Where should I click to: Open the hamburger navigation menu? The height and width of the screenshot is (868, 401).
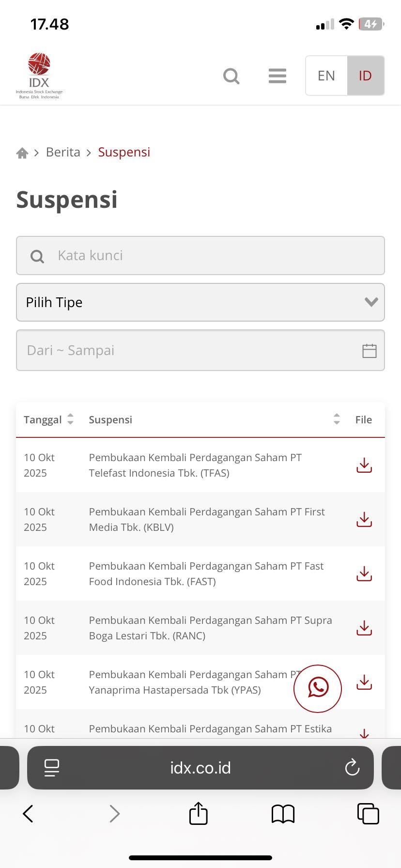pyautogui.click(x=278, y=76)
